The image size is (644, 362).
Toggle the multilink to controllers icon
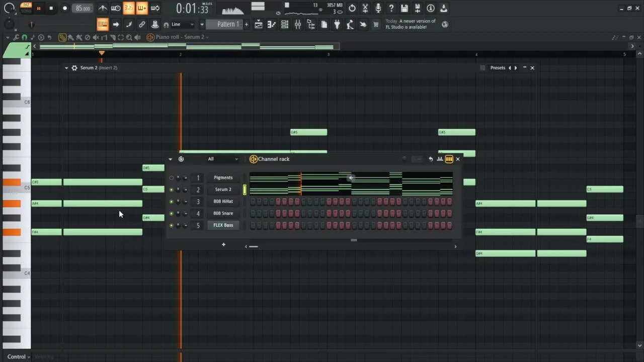pyautogui.click(x=142, y=24)
